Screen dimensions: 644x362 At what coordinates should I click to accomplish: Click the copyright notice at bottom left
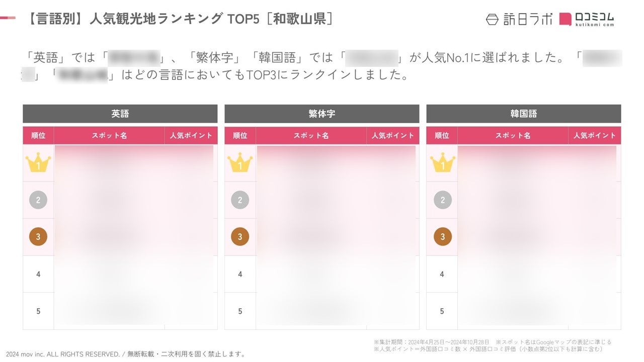[x=126, y=354]
